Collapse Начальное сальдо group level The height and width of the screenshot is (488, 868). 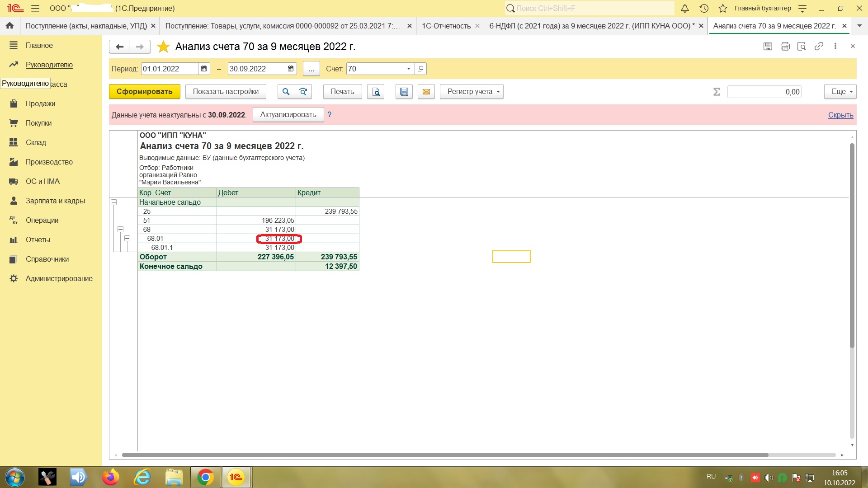pyautogui.click(x=114, y=202)
